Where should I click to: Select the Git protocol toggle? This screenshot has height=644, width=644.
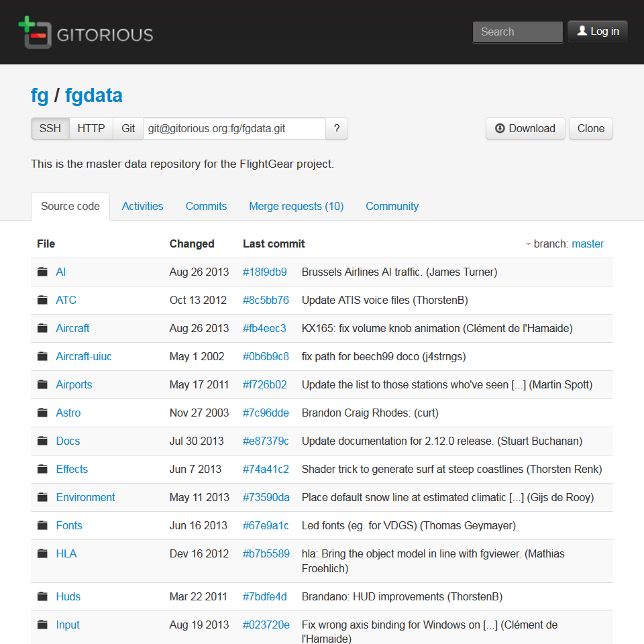128,129
